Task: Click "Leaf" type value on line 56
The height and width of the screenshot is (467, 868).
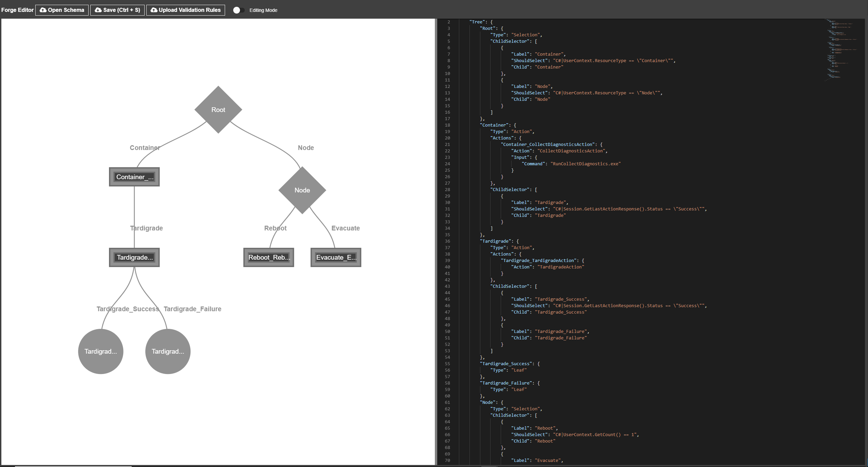Action: pos(519,370)
